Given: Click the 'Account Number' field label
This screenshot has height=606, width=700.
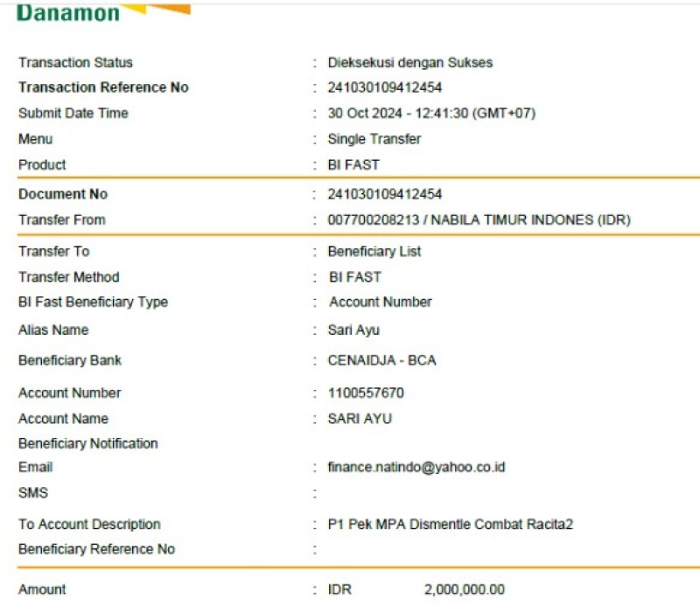Looking at the screenshot, I should (x=70, y=394).
